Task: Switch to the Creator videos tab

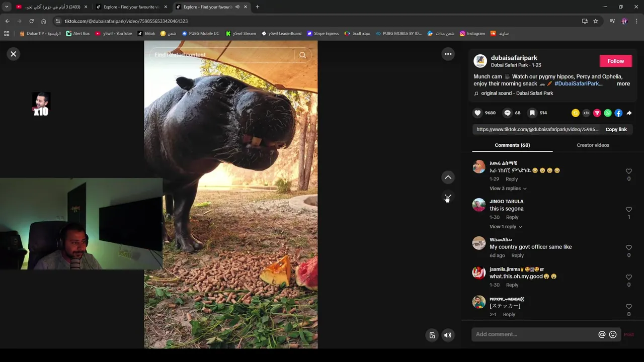Action: pyautogui.click(x=593, y=145)
